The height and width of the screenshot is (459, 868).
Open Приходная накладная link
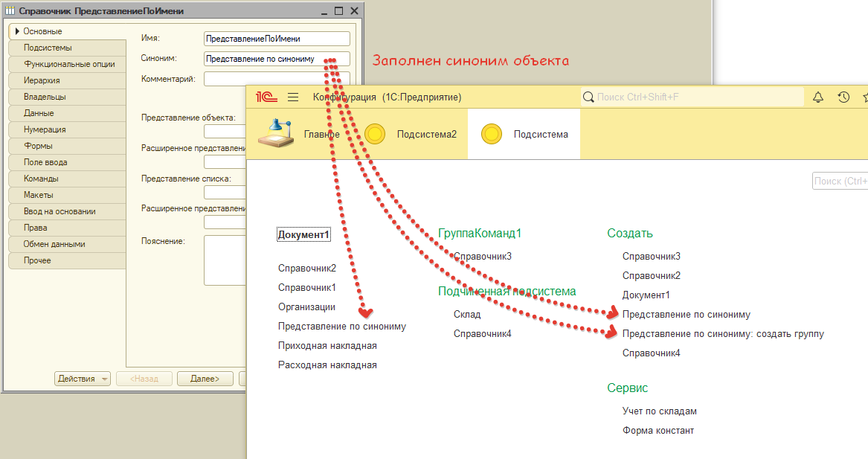(327, 346)
